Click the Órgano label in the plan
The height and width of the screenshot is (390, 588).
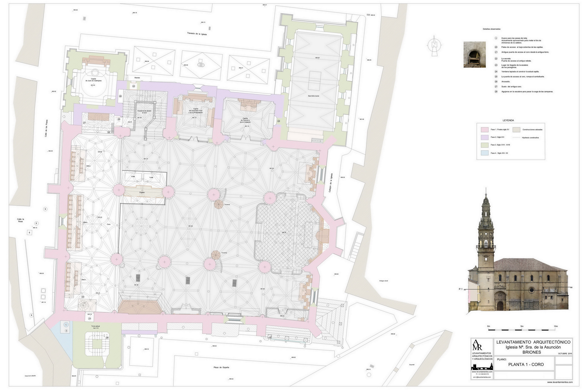(x=142, y=192)
